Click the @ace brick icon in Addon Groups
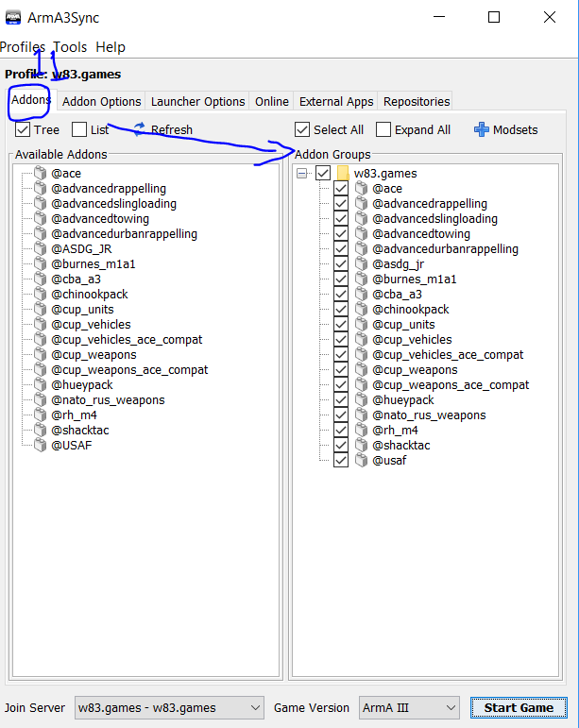Image resolution: width=579 pixels, height=728 pixels. click(x=361, y=189)
